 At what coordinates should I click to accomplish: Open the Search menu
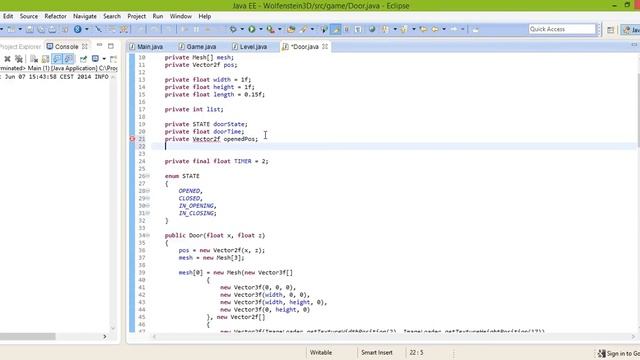click(x=112, y=16)
